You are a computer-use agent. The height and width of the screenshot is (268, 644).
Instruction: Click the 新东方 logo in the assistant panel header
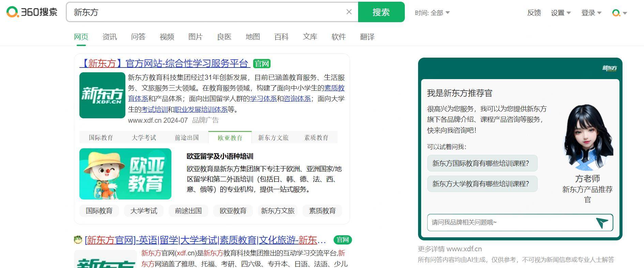pyautogui.click(x=610, y=68)
